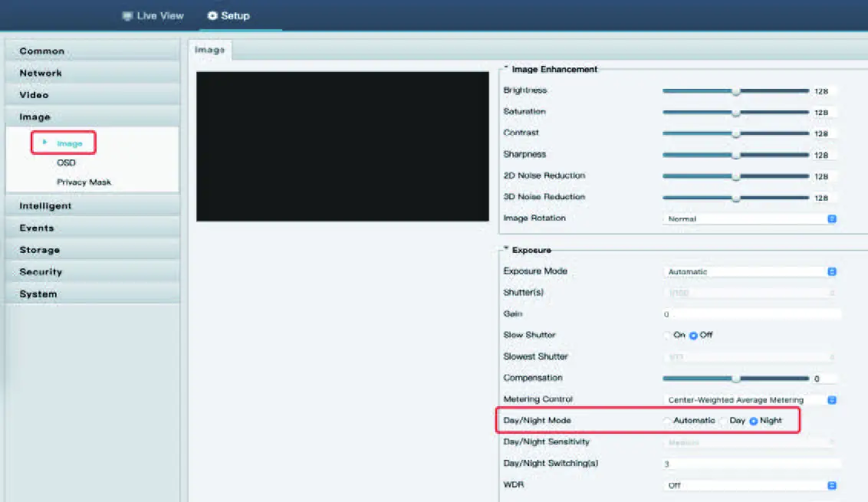The image size is (868, 502).
Task: Set Day/Night Mode to Night
Action: point(754,422)
